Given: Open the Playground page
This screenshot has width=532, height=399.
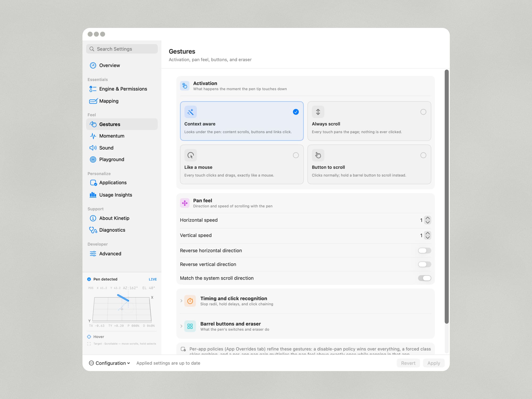Looking at the screenshot, I should 122,160.
